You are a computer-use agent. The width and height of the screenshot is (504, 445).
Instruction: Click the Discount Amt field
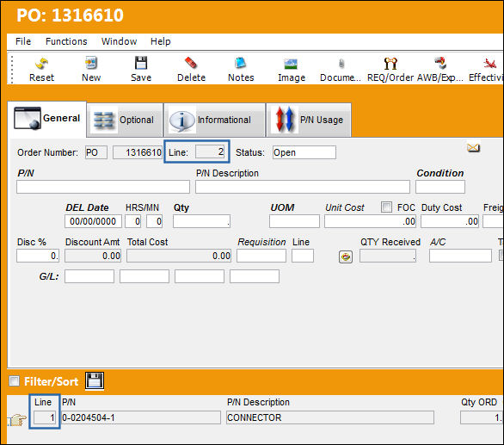tap(93, 256)
